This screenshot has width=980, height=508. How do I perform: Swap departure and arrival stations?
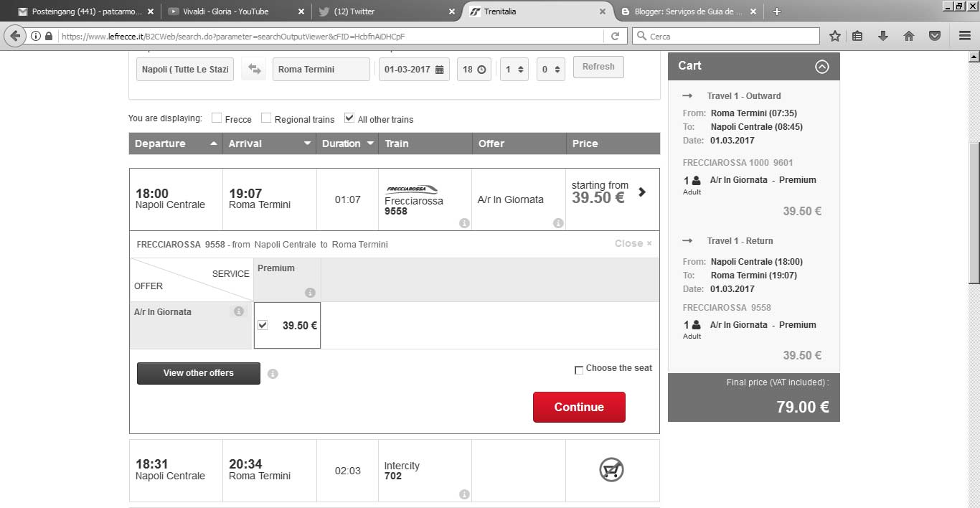coord(254,69)
